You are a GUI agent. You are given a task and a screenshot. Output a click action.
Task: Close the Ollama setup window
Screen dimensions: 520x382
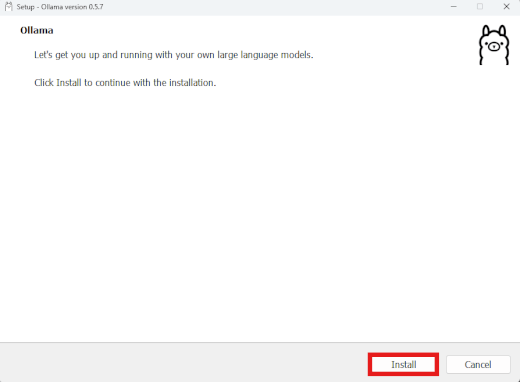pyautogui.click(x=506, y=7)
